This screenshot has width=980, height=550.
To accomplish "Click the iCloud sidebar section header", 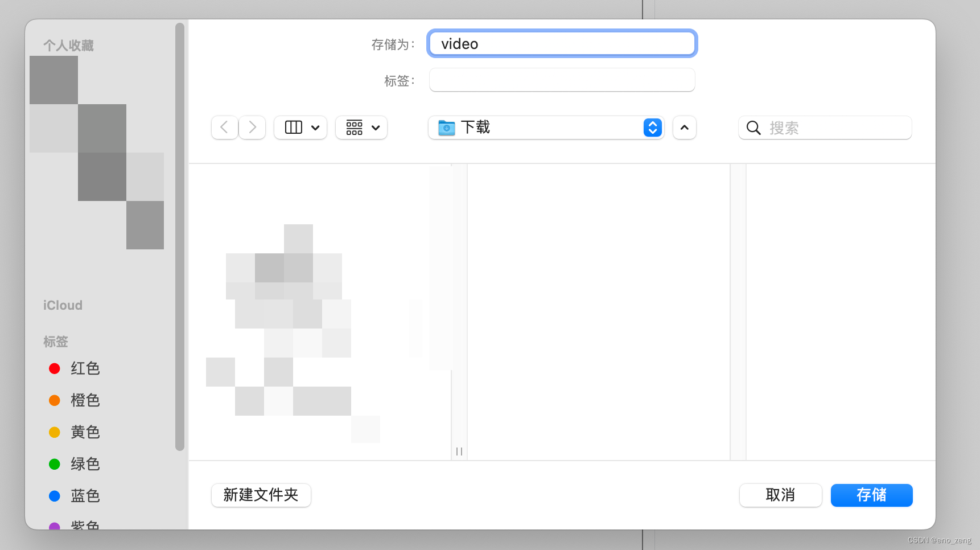I will coord(63,305).
